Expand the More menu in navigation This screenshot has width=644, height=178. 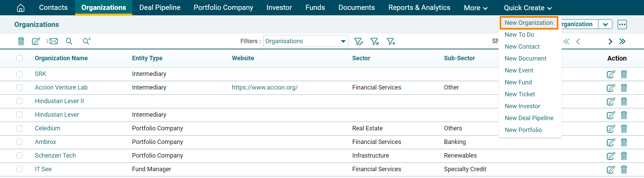[475, 8]
